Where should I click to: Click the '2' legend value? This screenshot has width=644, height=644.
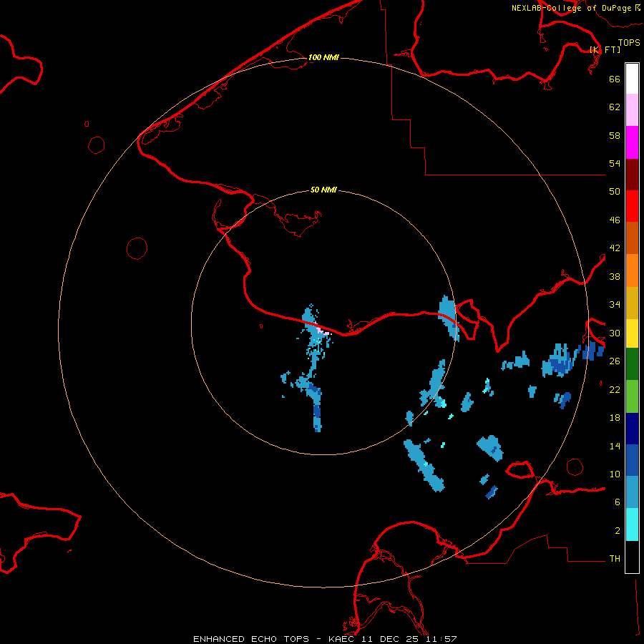(x=618, y=531)
